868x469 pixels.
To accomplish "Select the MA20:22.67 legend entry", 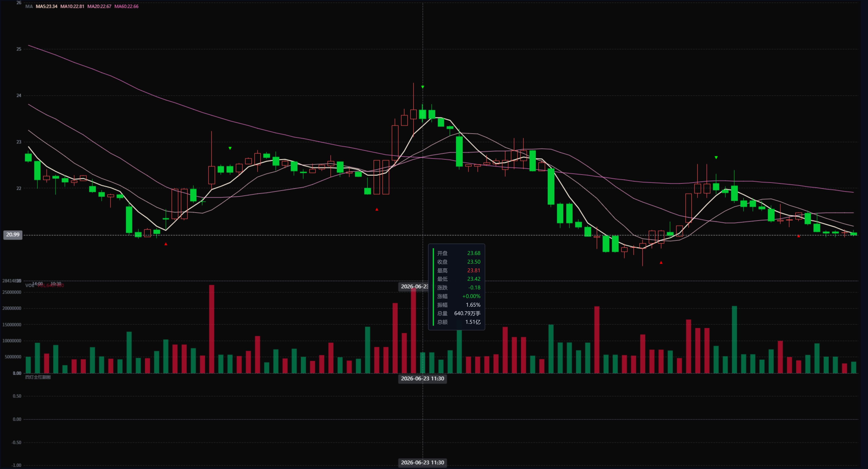I will (x=99, y=6).
